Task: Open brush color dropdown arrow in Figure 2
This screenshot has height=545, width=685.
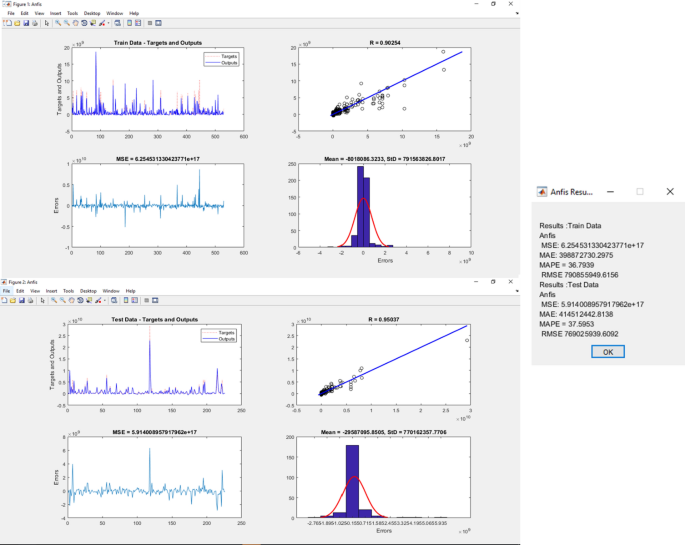Action: [104, 300]
